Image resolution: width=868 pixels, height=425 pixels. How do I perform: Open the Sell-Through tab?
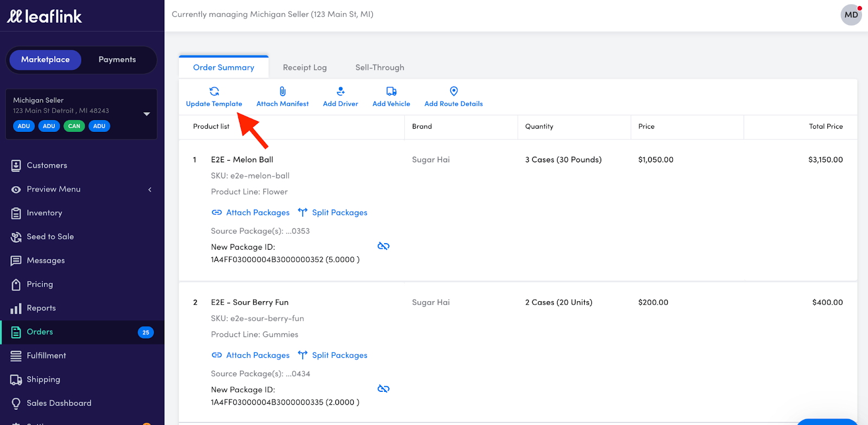click(380, 67)
